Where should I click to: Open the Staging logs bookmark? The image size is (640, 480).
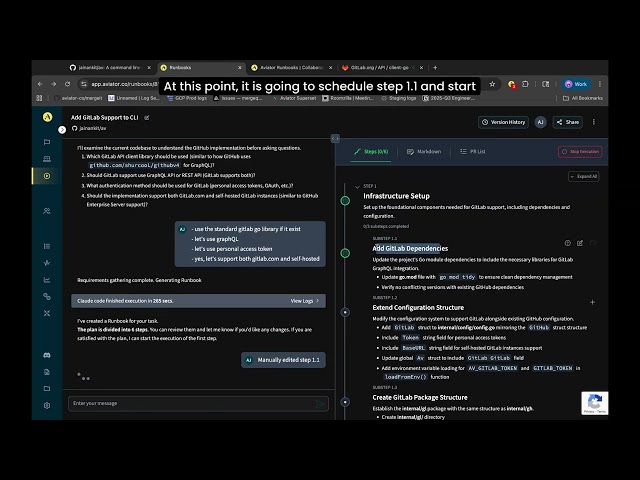(398, 98)
